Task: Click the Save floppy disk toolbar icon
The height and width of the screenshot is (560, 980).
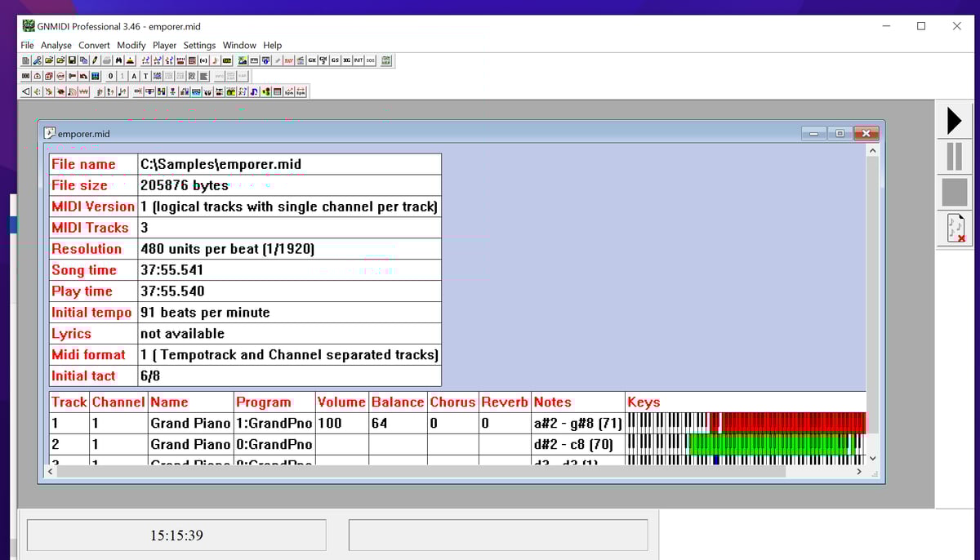Action: pos(72,60)
